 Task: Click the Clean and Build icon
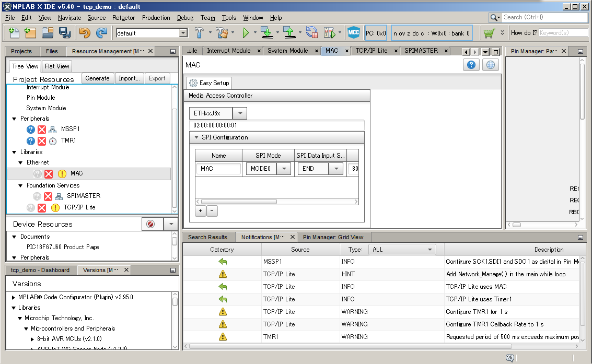pyautogui.click(x=222, y=33)
